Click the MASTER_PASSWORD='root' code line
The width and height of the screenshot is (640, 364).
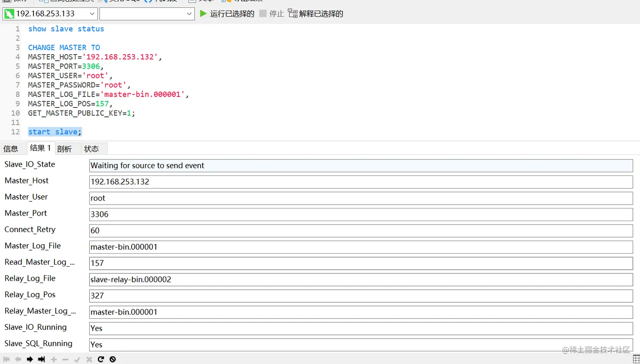(x=79, y=85)
